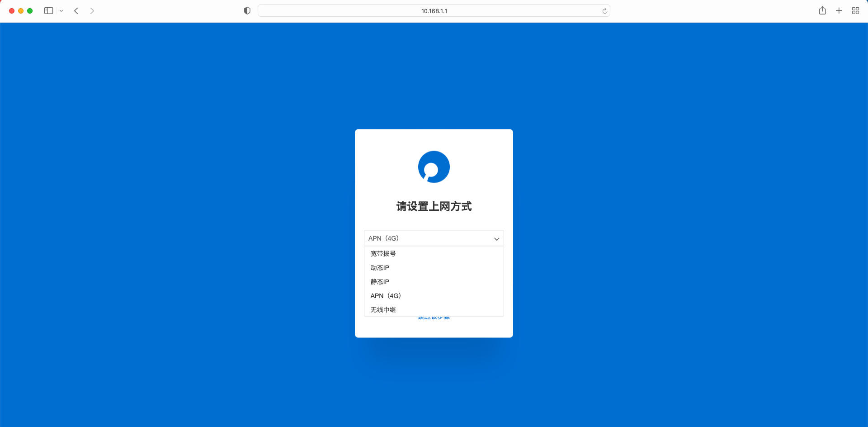The height and width of the screenshot is (427, 868).
Task: Choose the APN（4G）list option
Action: [x=385, y=295]
